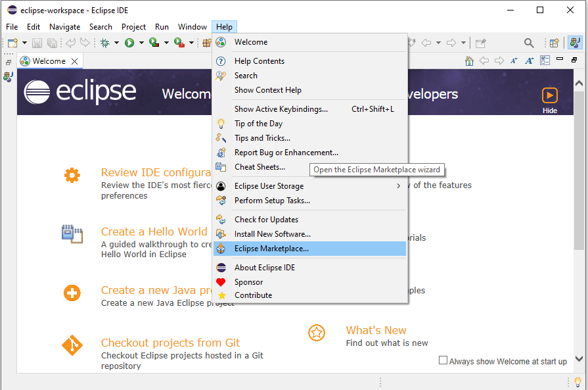
Task: Open the Navigate menu
Action: click(x=64, y=27)
